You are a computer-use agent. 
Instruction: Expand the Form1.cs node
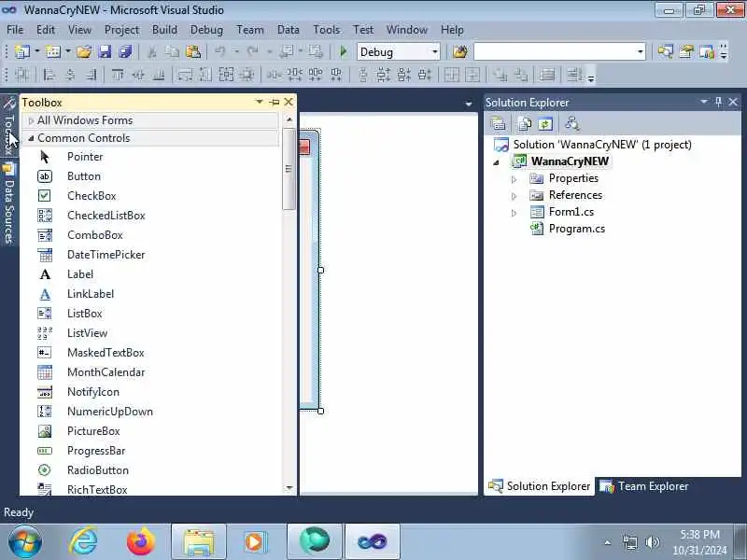(x=514, y=213)
